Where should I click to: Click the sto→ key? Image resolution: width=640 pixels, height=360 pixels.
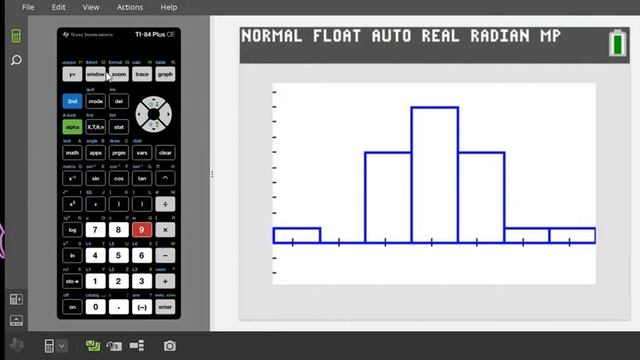click(x=72, y=281)
